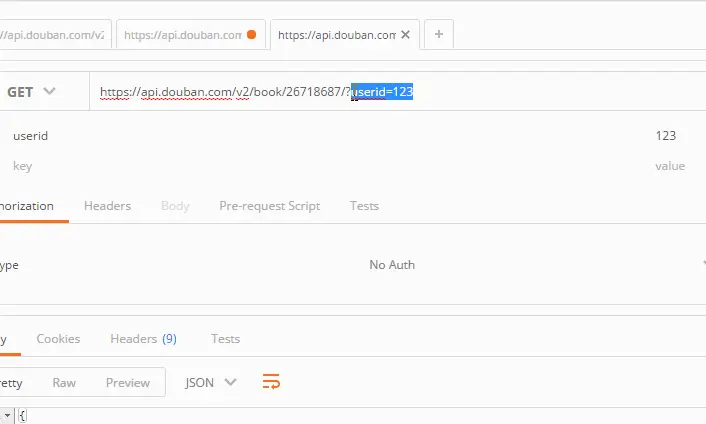The height and width of the screenshot is (424, 706).
Task: Switch to the leftmost api.douban.com/v2 tab
Action: click(53, 35)
